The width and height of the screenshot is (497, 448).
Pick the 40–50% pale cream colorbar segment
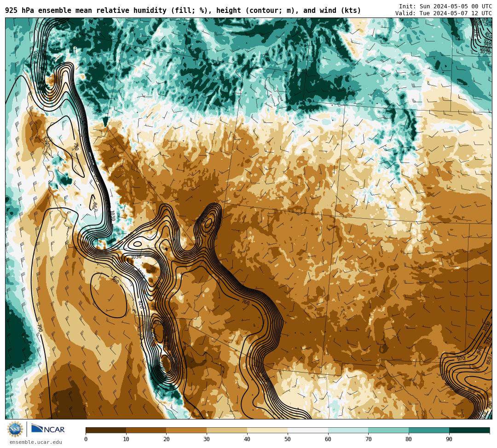click(267, 430)
